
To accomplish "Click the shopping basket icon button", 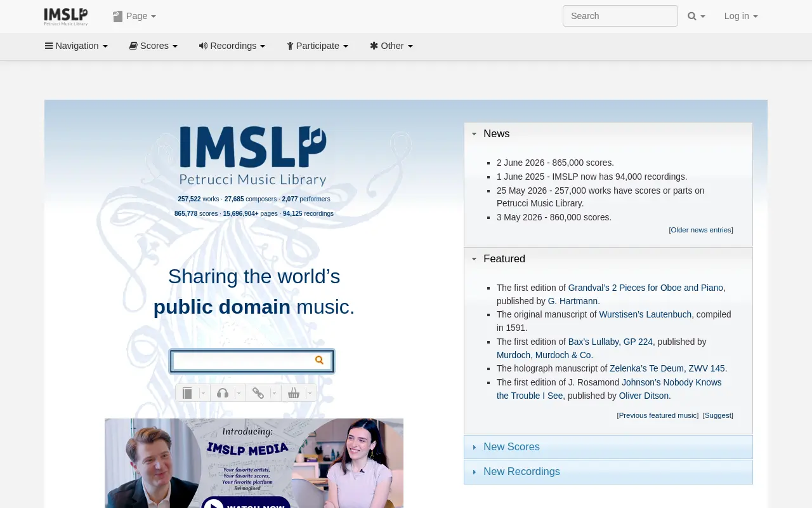I will pos(294,393).
